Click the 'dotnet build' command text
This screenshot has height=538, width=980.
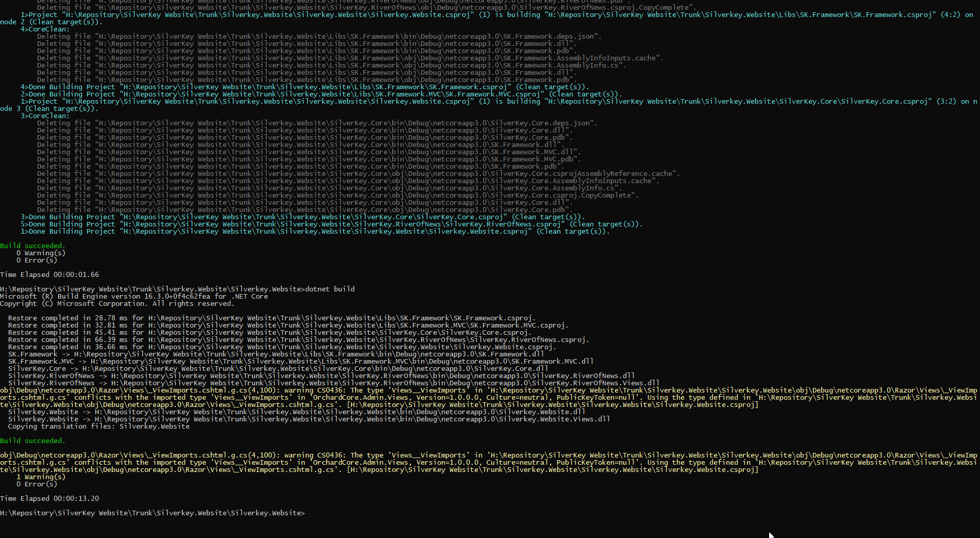[x=330, y=289]
